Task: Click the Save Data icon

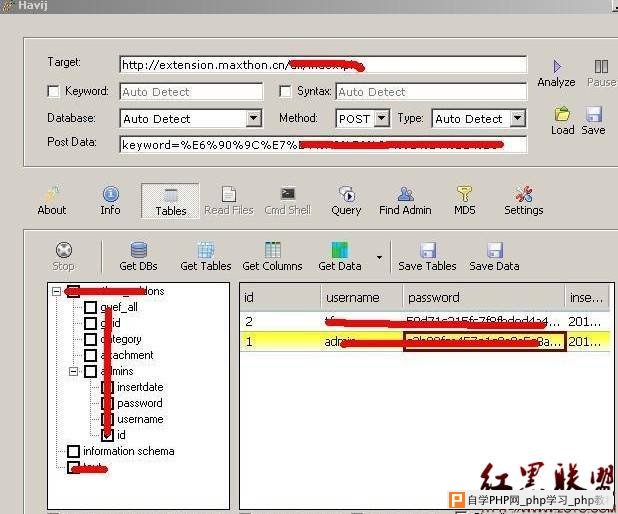Action: (495, 250)
